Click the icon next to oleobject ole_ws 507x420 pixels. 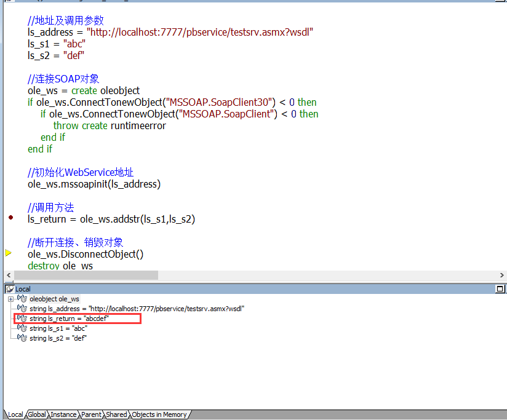pyautogui.click(x=22, y=298)
